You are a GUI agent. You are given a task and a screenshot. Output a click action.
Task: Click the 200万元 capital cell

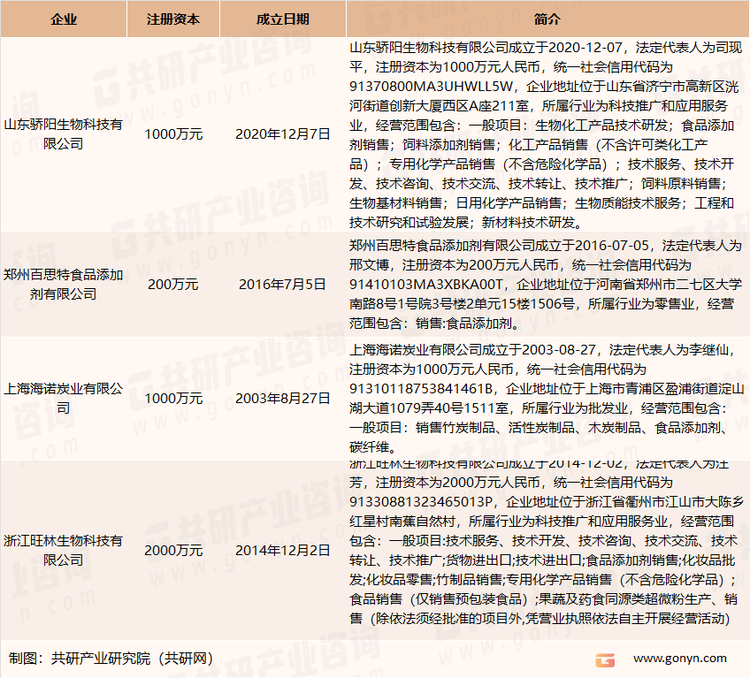pyautogui.click(x=173, y=284)
